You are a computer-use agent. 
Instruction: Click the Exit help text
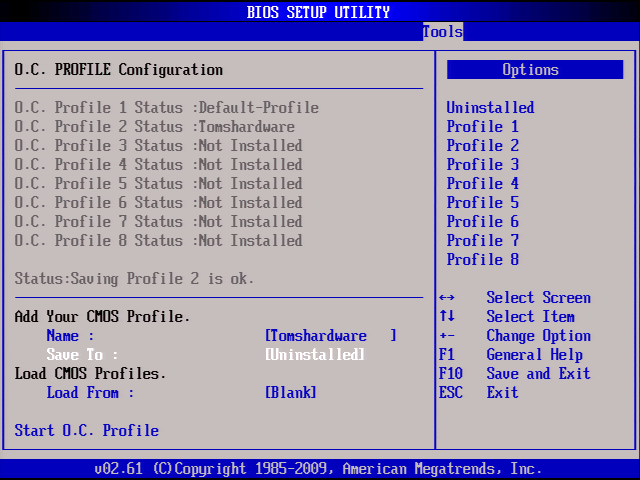coord(502,393)
